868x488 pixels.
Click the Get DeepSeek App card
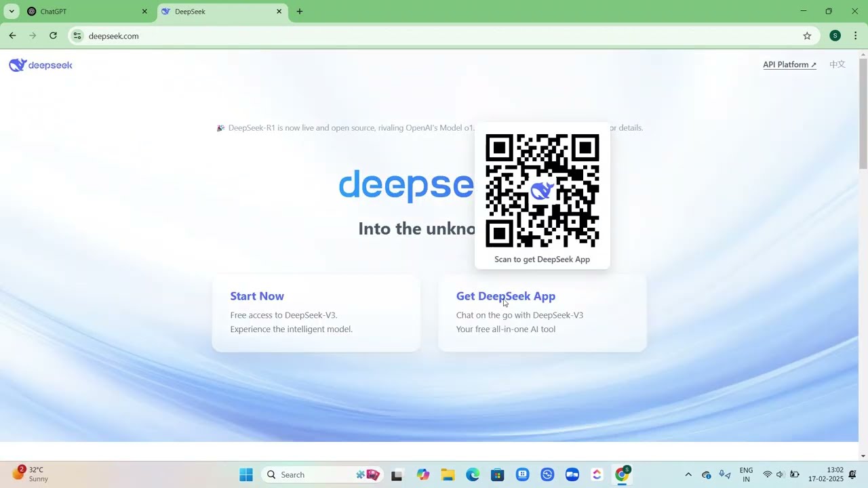click(x=542, y=313)
